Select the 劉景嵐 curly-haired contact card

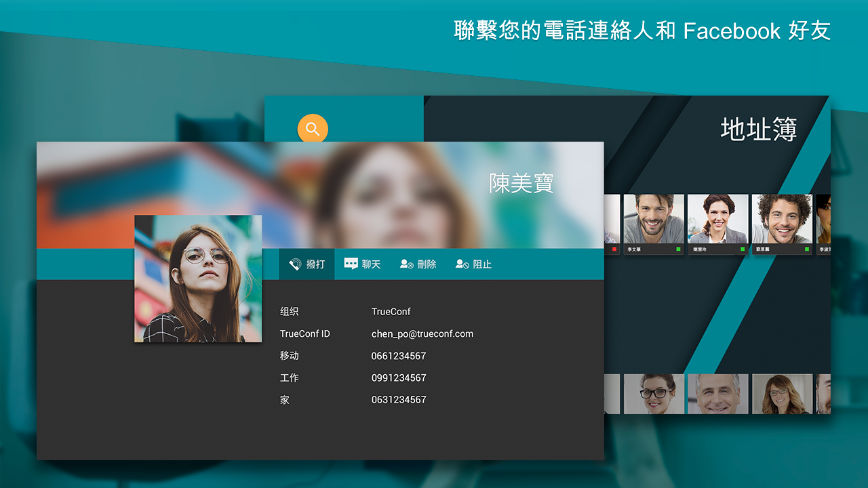(x=782, y=224)
